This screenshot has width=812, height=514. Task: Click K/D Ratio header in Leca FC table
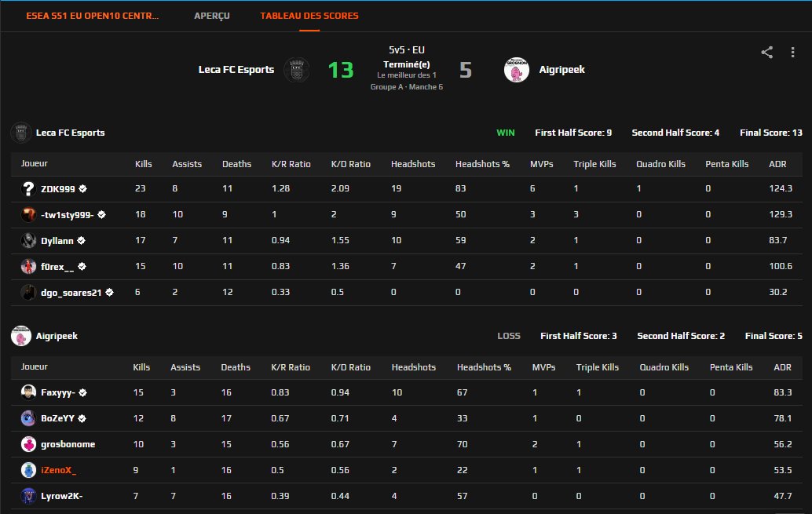tap(350, 164)
